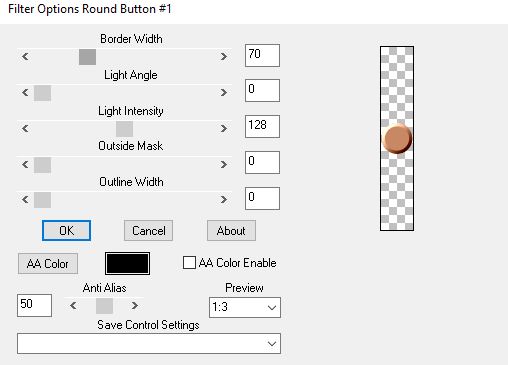Image resolution: width=508 pixels, height=365 pixels.
Task: Click the Light Intensity slider thumb
Action: tap(124, 129)
